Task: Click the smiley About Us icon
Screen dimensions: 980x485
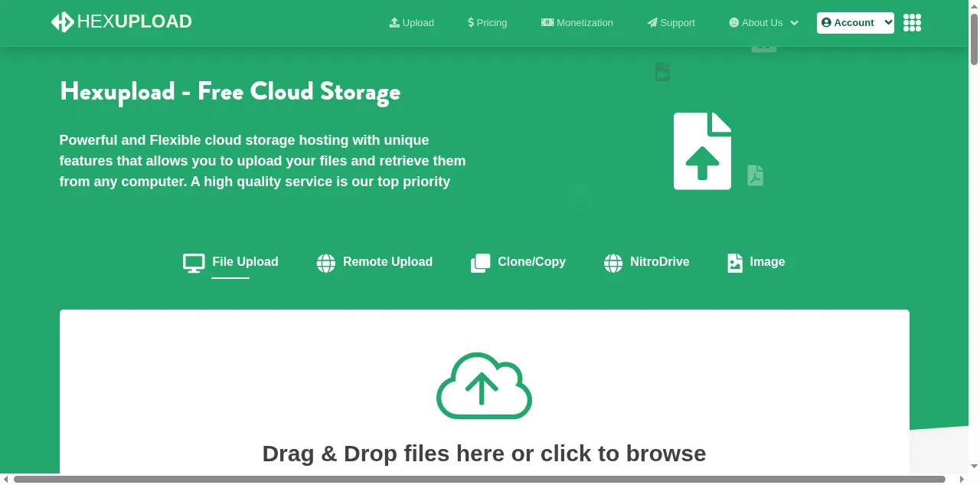Action: point(734,22)
